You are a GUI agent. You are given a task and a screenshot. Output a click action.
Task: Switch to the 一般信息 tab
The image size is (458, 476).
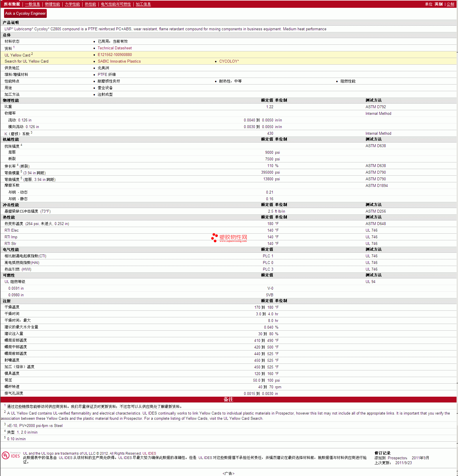tap(32, 4)
